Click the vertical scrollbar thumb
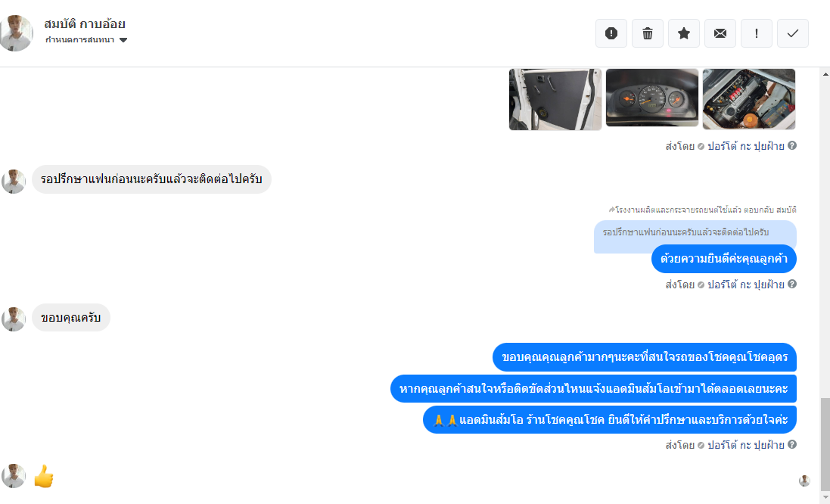The height and width of the screenshot is (504, 830). pos(825,445)
